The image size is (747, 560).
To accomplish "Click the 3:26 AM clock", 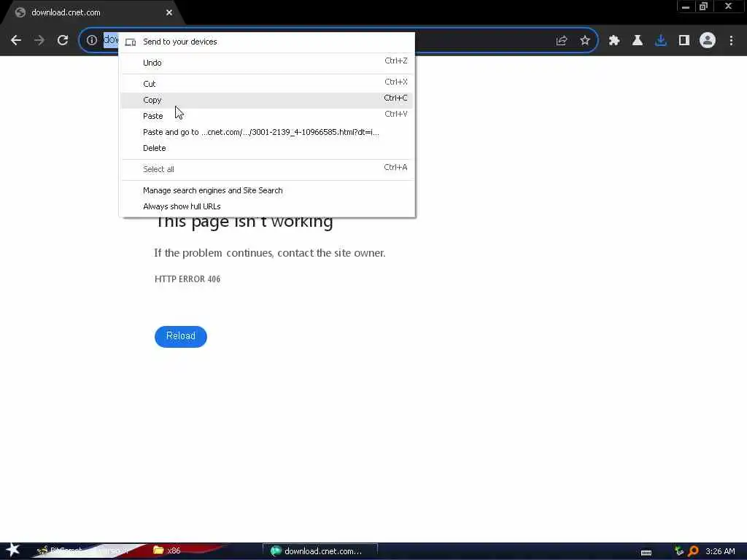I will (720, 551).
